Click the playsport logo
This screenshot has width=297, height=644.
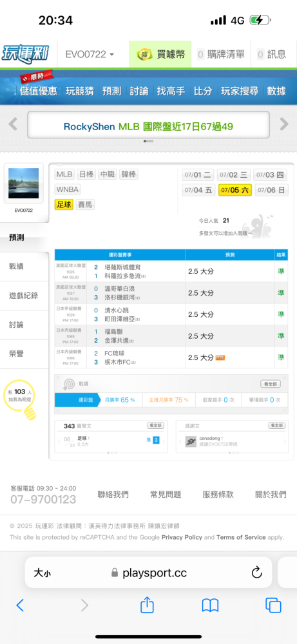pos(26,54)
